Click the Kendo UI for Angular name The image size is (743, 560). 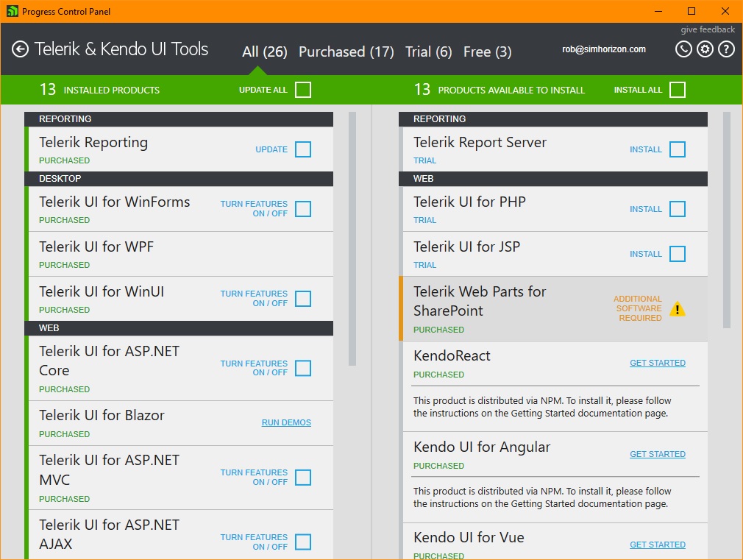click(x=481, y=447)
